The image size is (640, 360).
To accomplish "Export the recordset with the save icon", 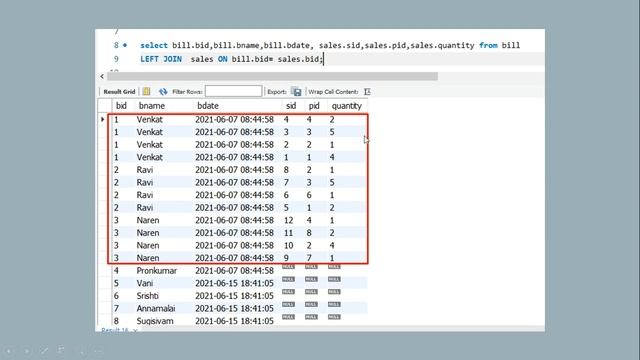I will pyautogui.click(x=296, y=92).
